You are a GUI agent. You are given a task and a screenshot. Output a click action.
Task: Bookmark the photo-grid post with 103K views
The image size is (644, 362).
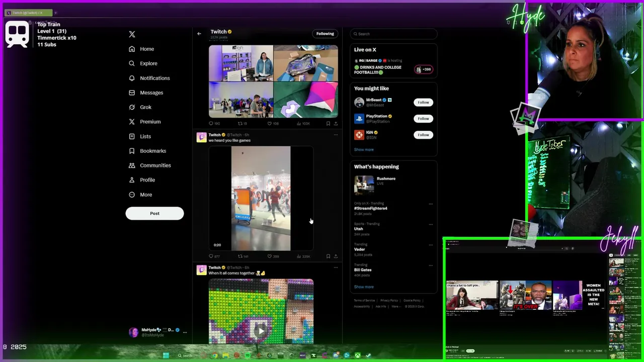[x=328, y=123]
